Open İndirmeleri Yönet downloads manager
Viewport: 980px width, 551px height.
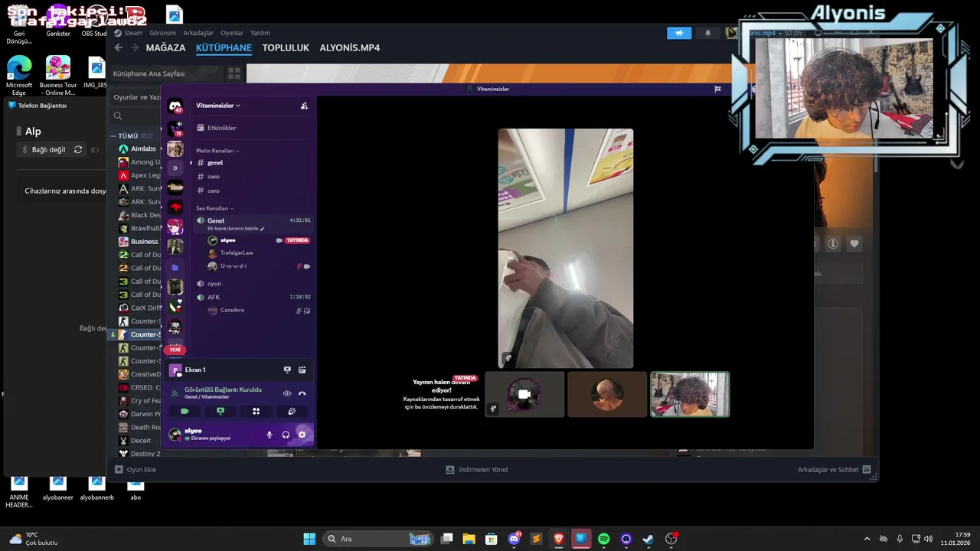pyautogui.click(x=477, y=469)
